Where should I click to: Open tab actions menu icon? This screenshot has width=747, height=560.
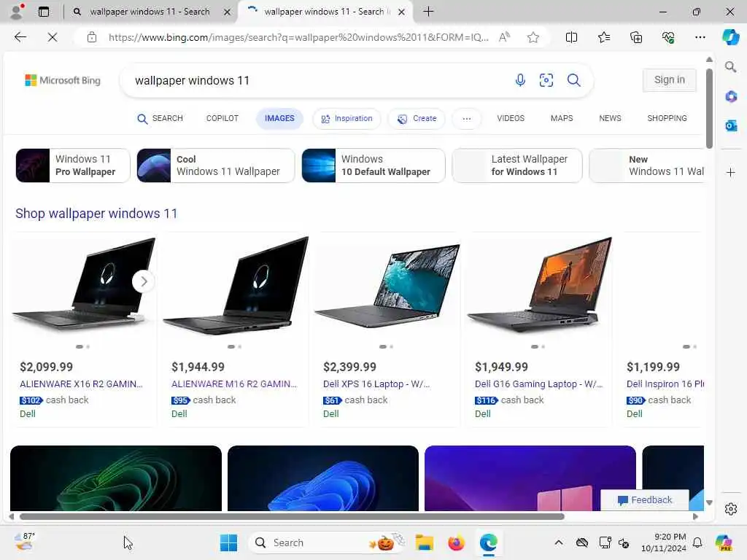pyautogui.click(x=44, y=12)
